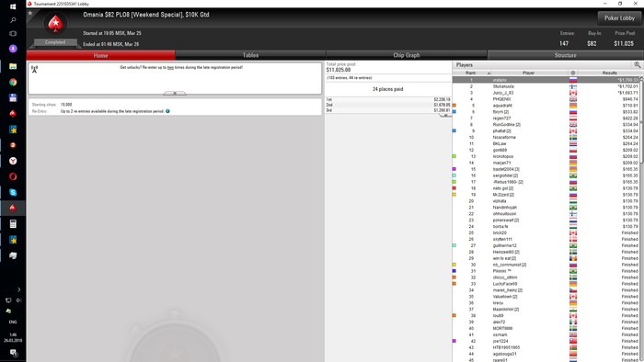Click the PokerStars spade logo

55,24
